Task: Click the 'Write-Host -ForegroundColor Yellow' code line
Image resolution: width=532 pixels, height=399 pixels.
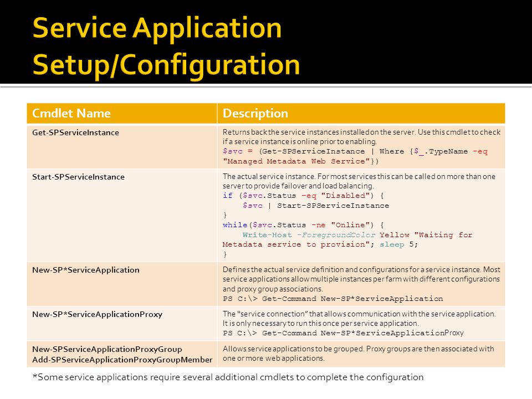Action: [357, 235]
